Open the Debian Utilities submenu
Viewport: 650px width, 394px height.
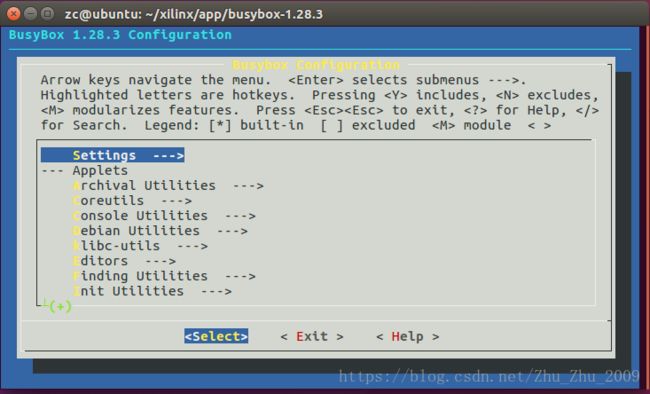click(x=160, y=231)
